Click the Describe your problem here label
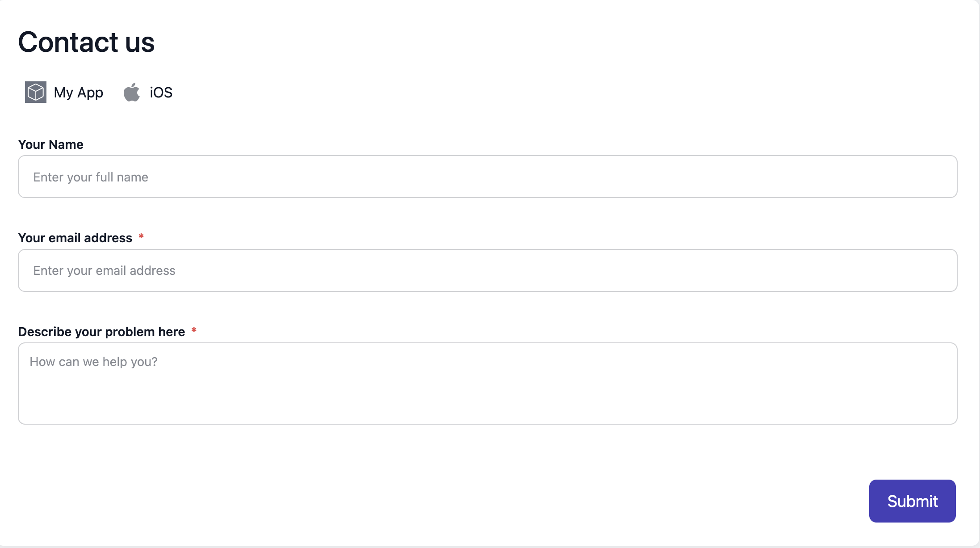Viewport: 980px width, 548px height. point(102,332)
